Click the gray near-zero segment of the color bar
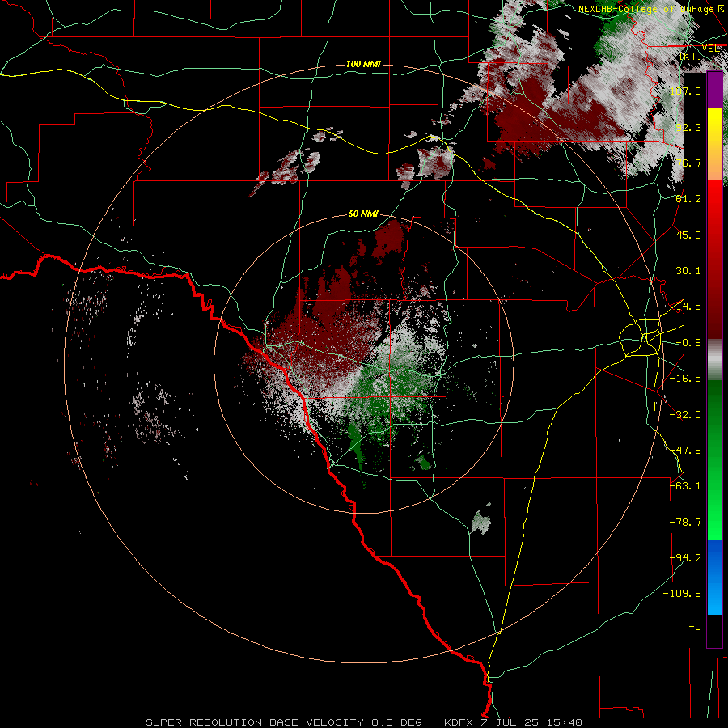The width and height of the screenshot is (728, 728). [x=714, y=360]
